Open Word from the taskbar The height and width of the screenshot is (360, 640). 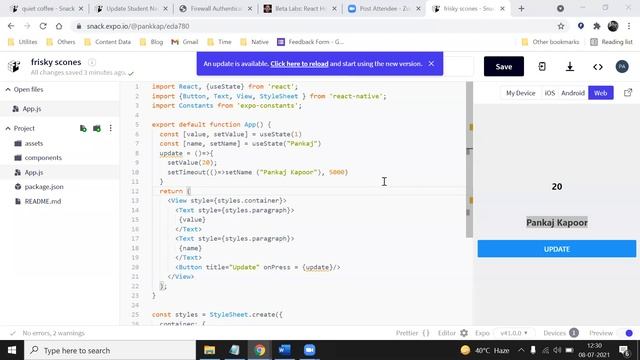pyautogui.click(x=284, y=350)
